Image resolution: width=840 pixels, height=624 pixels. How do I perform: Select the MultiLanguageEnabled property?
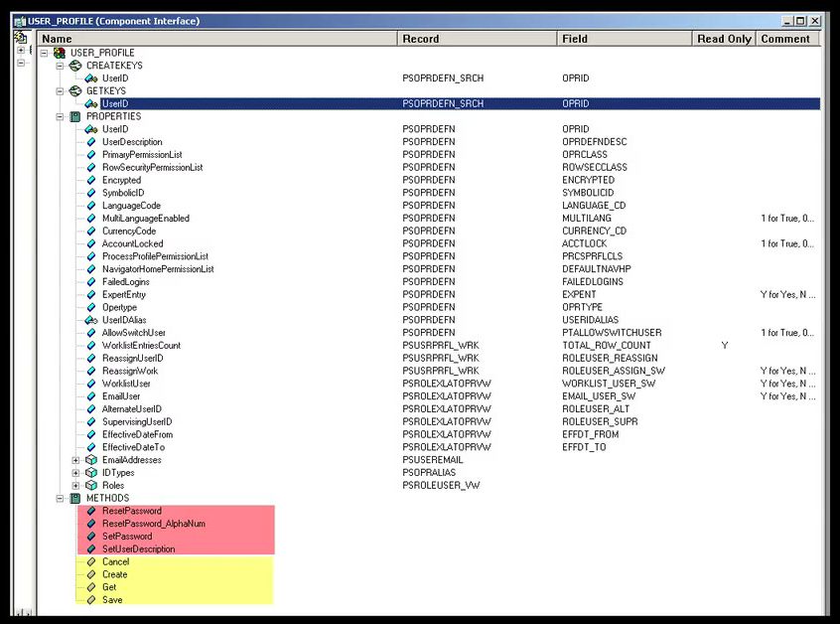coord(146,219)
